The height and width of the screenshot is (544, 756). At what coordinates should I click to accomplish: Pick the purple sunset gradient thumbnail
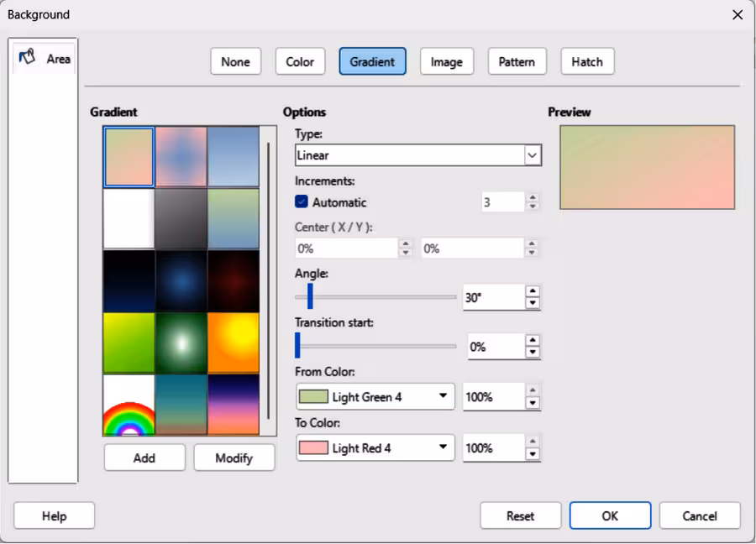tap(234, 405)
